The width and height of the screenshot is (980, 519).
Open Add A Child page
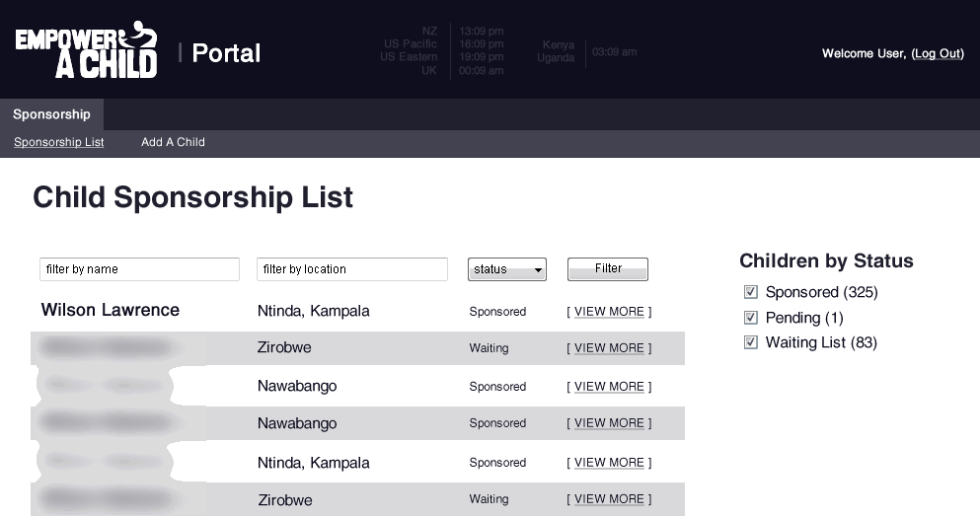click(x=173, y=142)
